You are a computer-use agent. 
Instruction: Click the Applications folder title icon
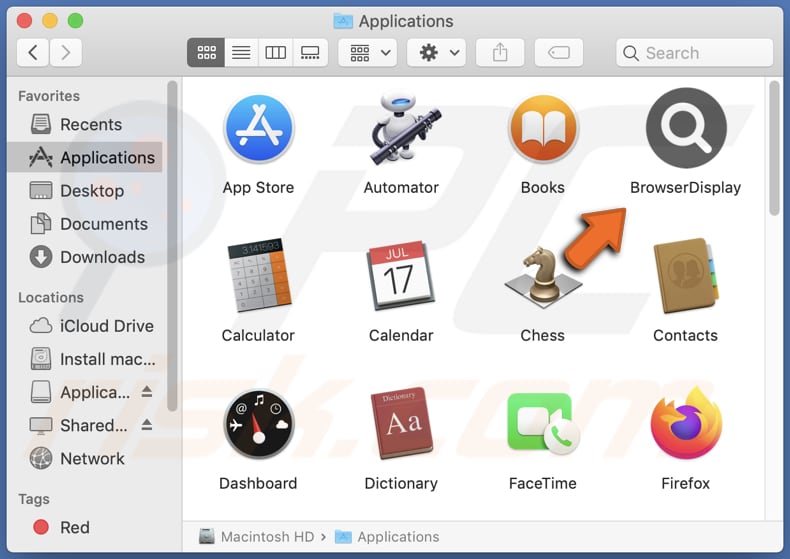coord(343,21)
